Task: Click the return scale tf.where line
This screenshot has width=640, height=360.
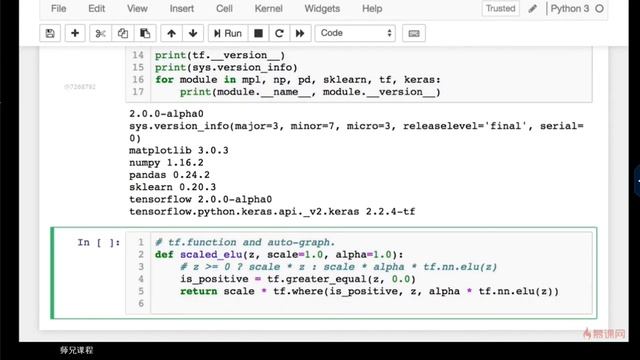Action: click(x=369, y=291)
